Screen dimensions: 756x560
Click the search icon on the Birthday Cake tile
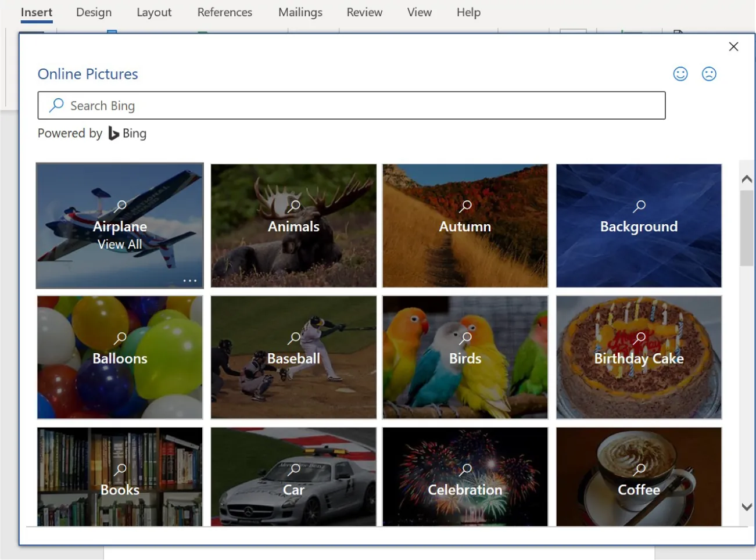pyautogui.click(x=639, y=338)
